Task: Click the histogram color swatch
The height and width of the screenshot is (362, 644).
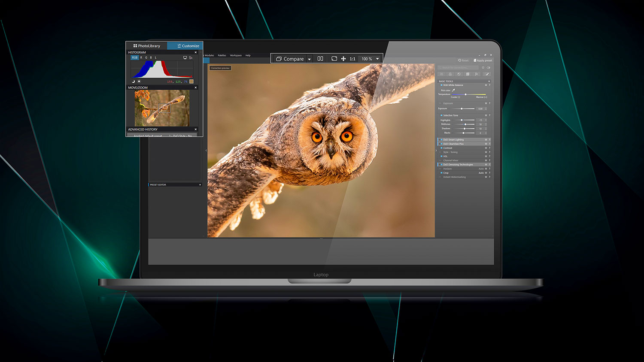Action: 191,81
